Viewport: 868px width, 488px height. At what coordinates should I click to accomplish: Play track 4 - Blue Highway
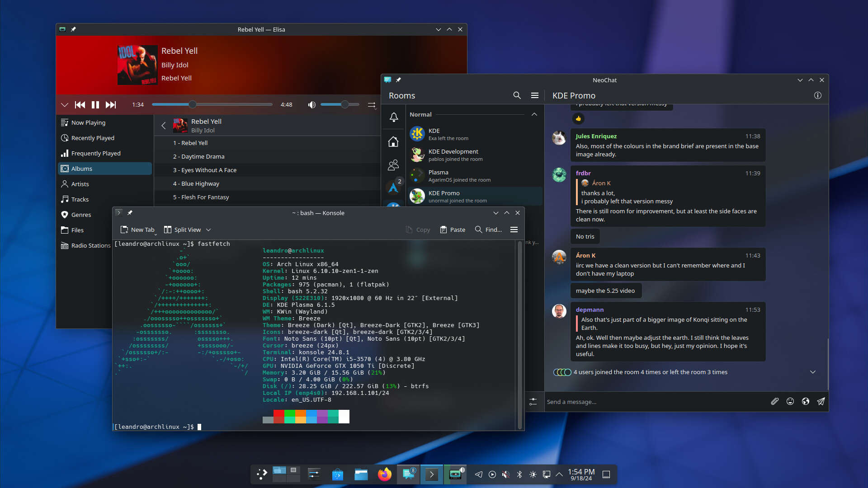268,183
